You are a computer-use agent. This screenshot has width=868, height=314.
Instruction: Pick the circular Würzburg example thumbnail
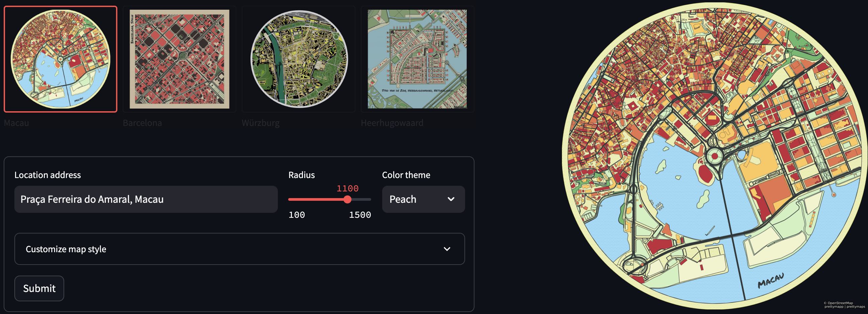coord(299,59)
